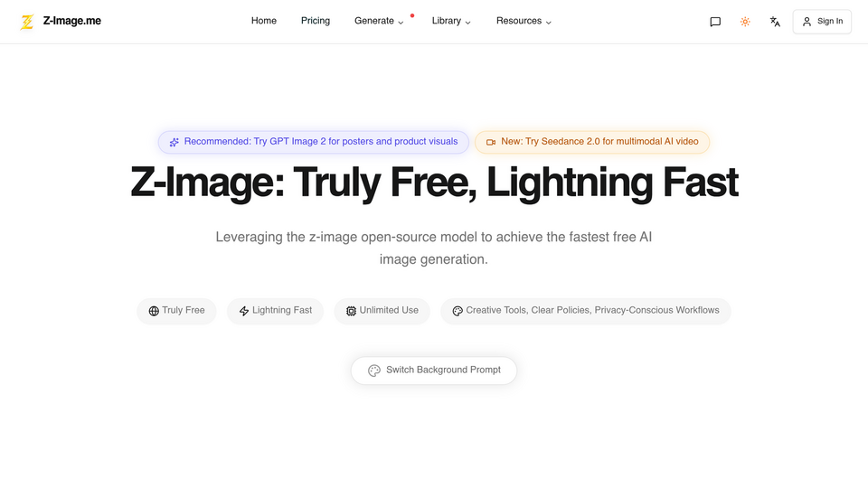Click the subtitle about z-image open-source model

[434, 248]
